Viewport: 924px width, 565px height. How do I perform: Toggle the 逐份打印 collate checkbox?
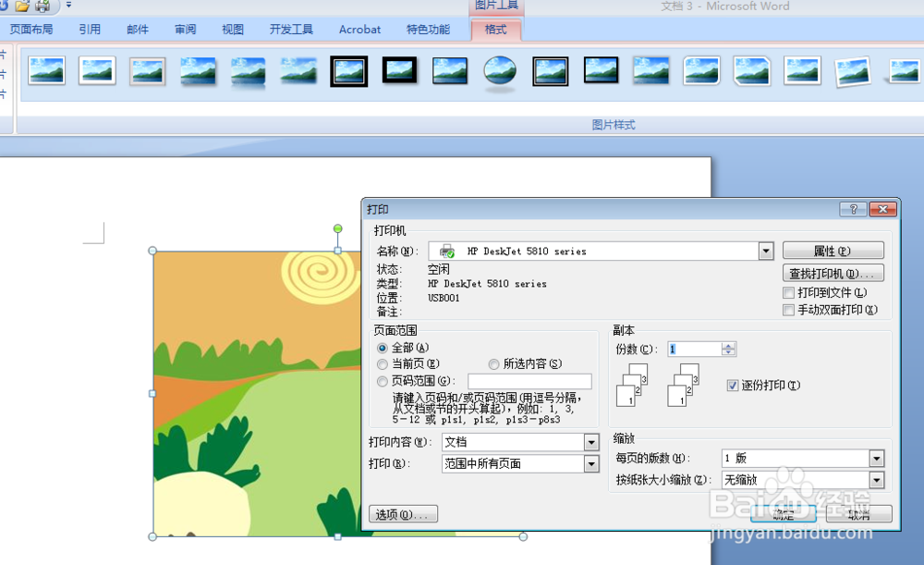[733, 385]
